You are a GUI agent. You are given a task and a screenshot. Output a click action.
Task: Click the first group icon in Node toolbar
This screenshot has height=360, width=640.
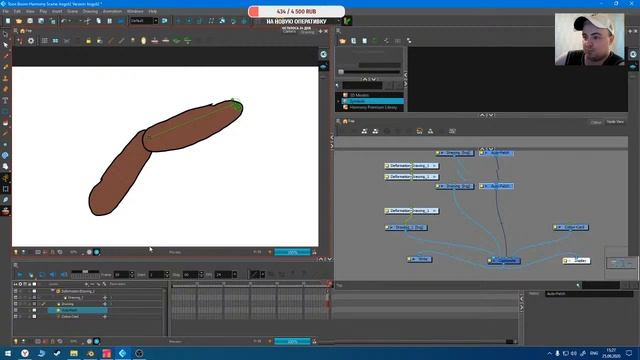point(364,131)
